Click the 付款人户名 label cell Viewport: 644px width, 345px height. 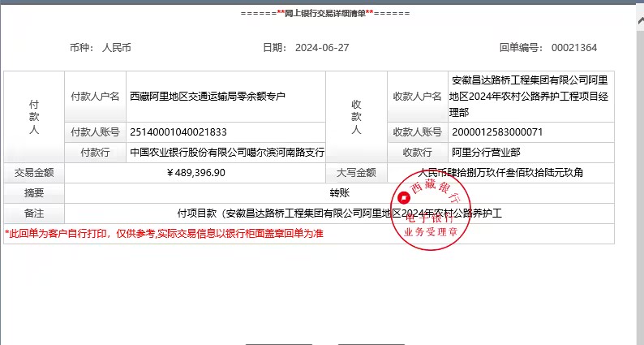point(96,96)
